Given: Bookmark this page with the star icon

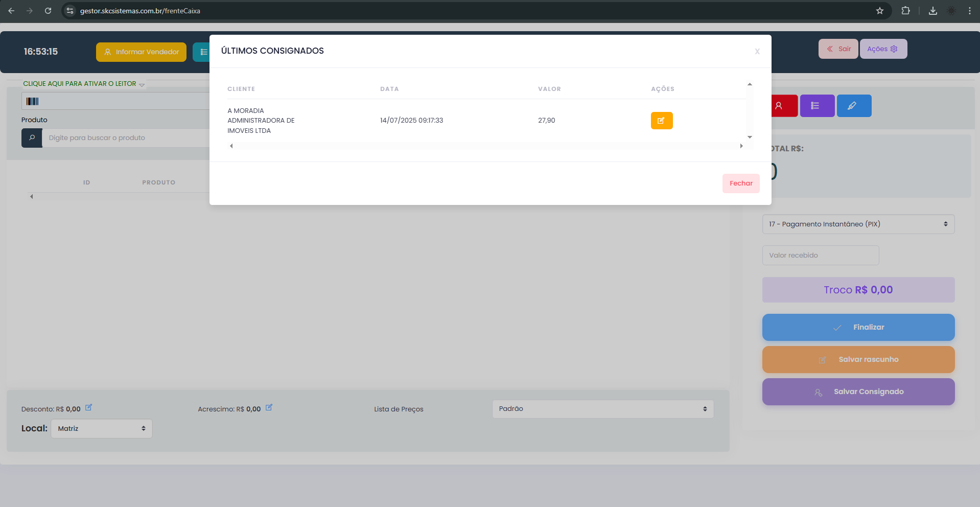Looking at the screenshot, I should coord(879,11).
